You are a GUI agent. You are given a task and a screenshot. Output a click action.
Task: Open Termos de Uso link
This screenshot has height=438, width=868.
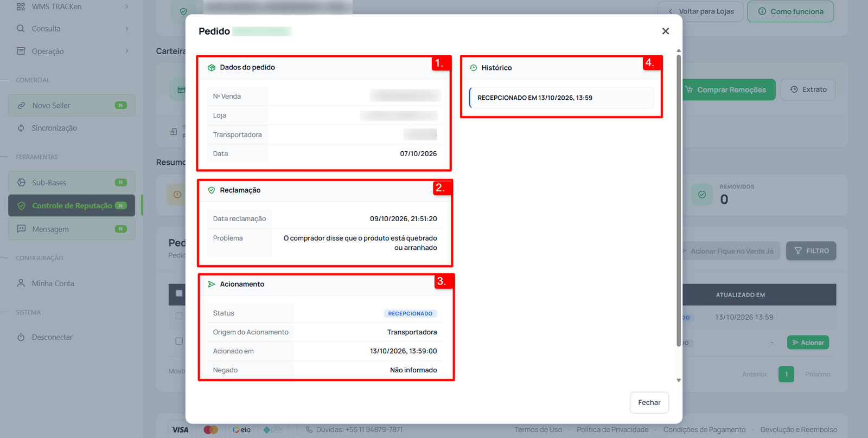(538, 430)
